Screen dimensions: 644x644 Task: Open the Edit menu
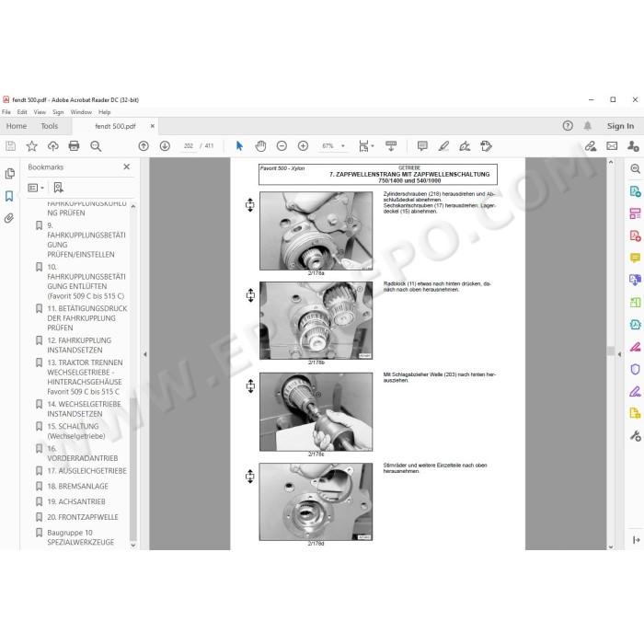pyautogui.click(x=22, y=111)
